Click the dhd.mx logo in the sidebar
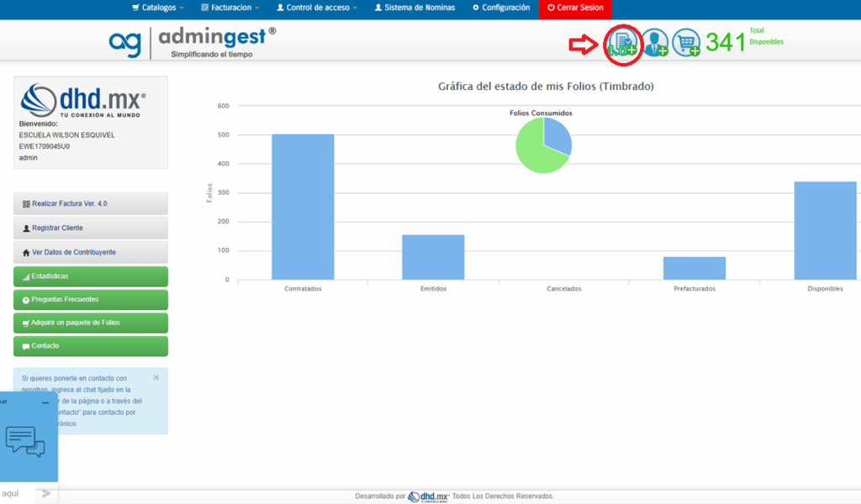 point(82,99)
